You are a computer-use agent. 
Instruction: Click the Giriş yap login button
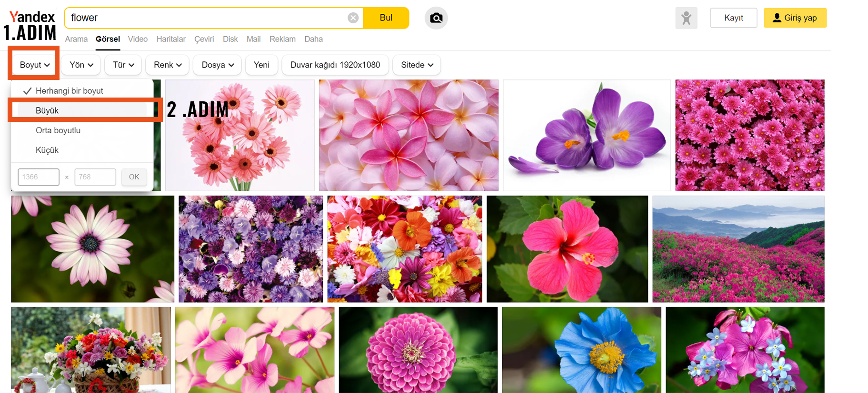(x=795, y=18)
